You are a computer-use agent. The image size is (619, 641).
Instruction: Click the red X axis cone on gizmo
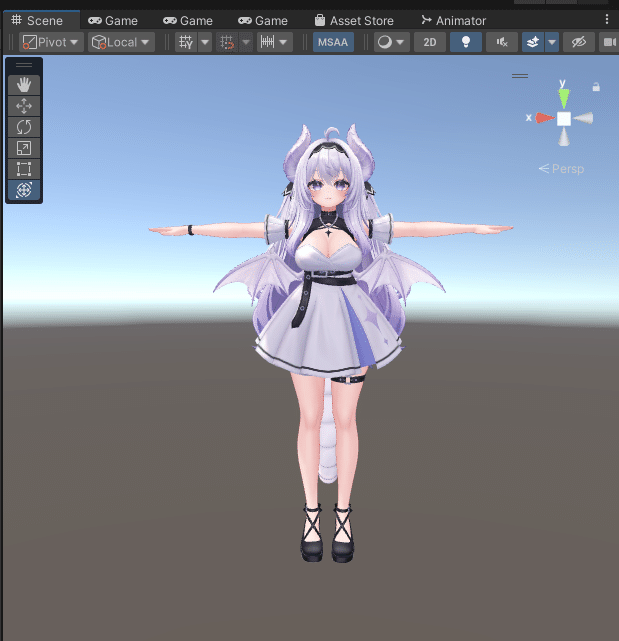pos(544,118)
